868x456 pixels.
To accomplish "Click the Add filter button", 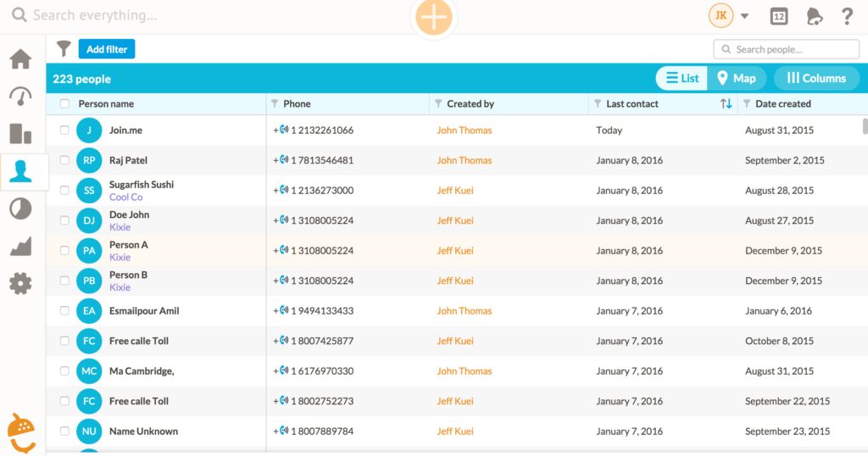I will coord(107,49).
